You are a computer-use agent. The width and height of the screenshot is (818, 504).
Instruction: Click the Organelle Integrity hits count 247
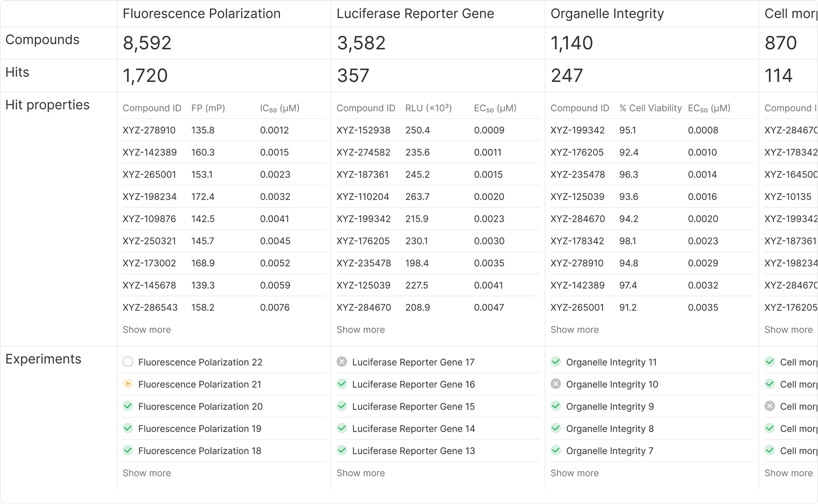point(567,76)
